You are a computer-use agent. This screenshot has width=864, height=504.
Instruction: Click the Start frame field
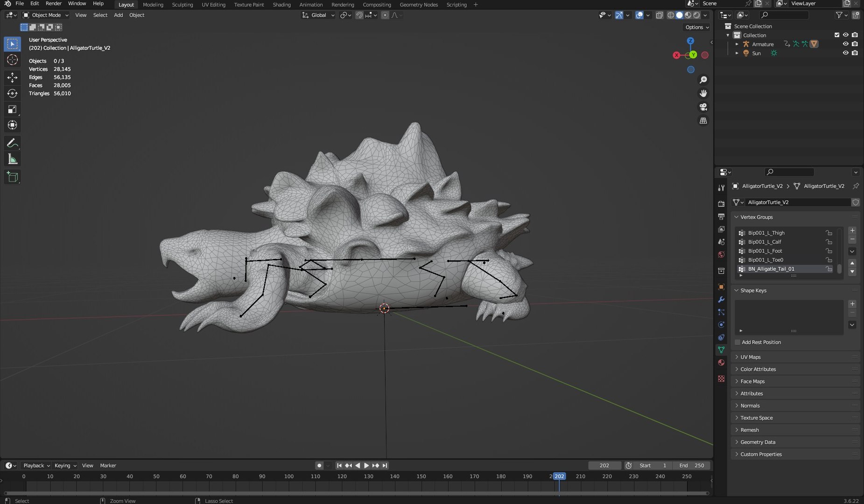(653, 465)
